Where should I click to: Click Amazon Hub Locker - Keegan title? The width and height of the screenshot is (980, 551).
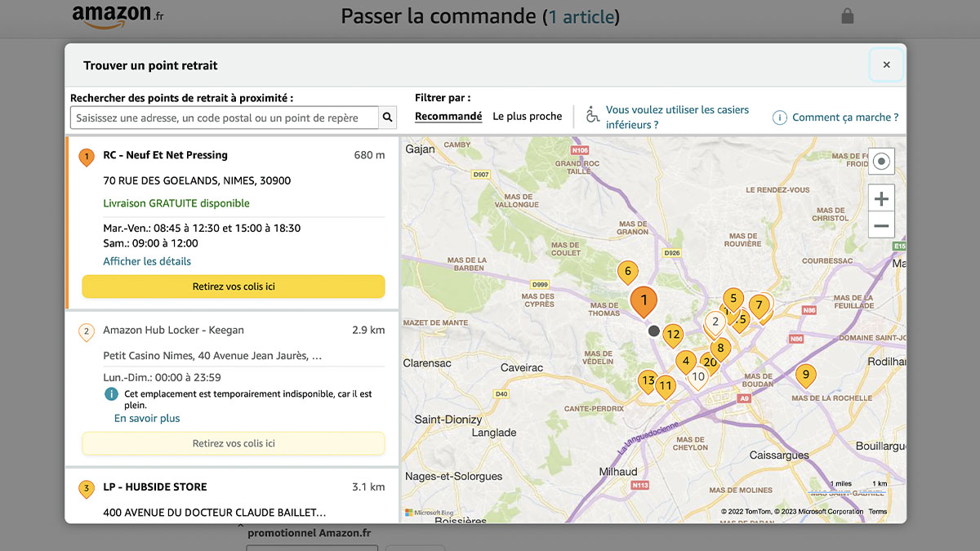(173, 330)
